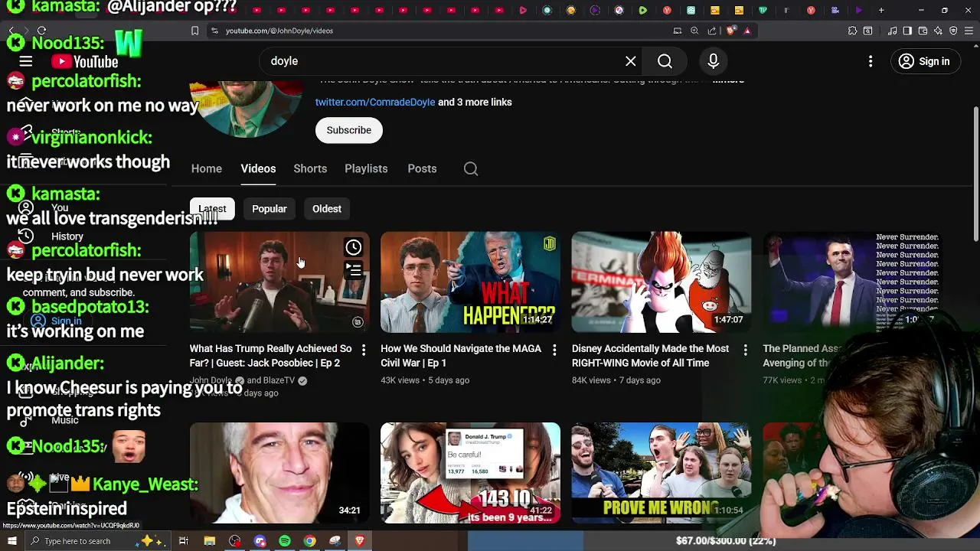Sort videos by Latest
Screen dimensions: 980x551
[x=212, y=209]
